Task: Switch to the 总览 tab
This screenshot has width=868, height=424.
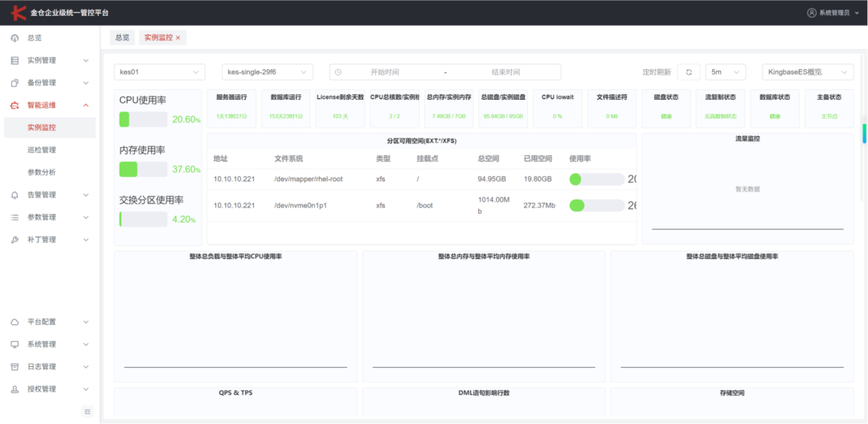Action: [x=122, y=38]
